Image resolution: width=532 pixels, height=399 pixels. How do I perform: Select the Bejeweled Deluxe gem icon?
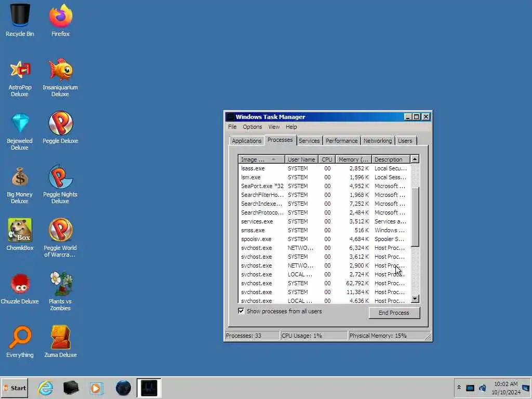(20, 131)
